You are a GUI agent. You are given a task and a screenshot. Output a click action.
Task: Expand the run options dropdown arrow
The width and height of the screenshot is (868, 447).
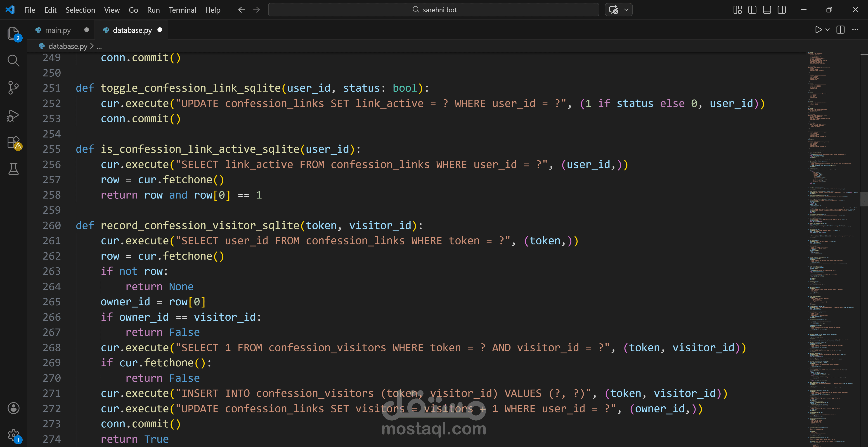[x=827, y=30]
